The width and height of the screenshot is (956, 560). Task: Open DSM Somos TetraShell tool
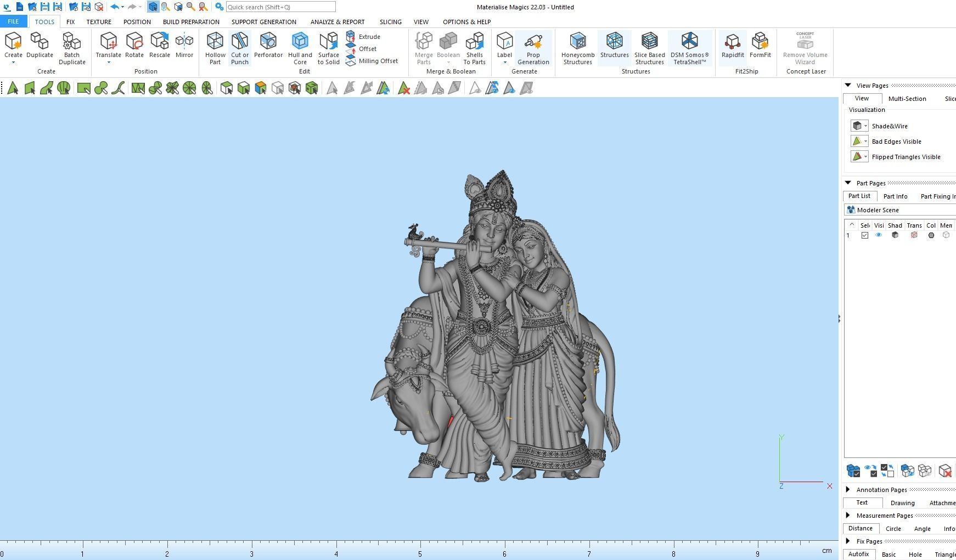[x=690, y=48]
